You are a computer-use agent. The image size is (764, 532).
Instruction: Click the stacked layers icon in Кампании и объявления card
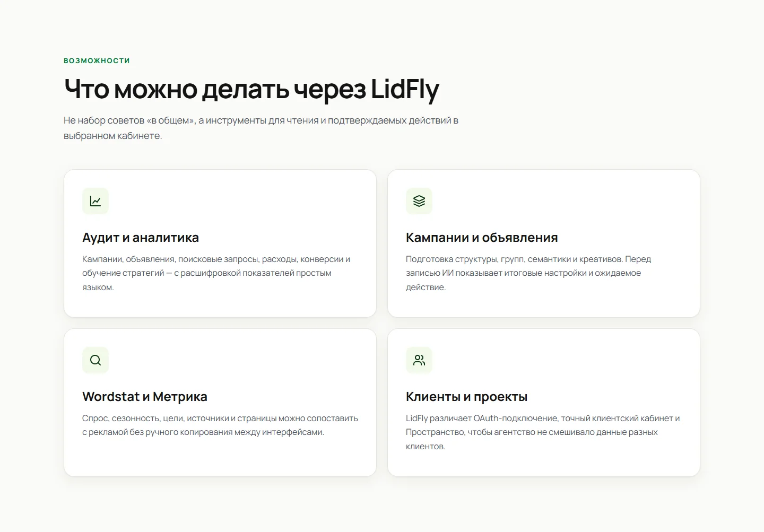[x=419, y=201]
